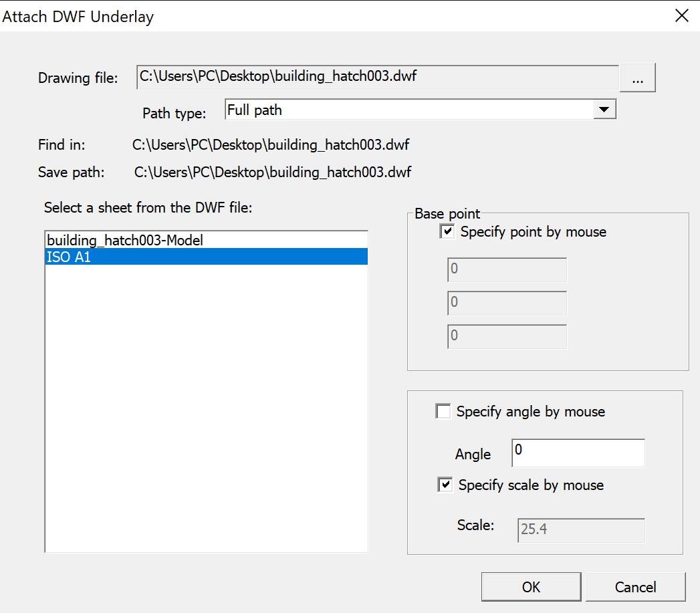Click inside the Angle value field
This screenshot has width=700, height=613.
point(577,453)
